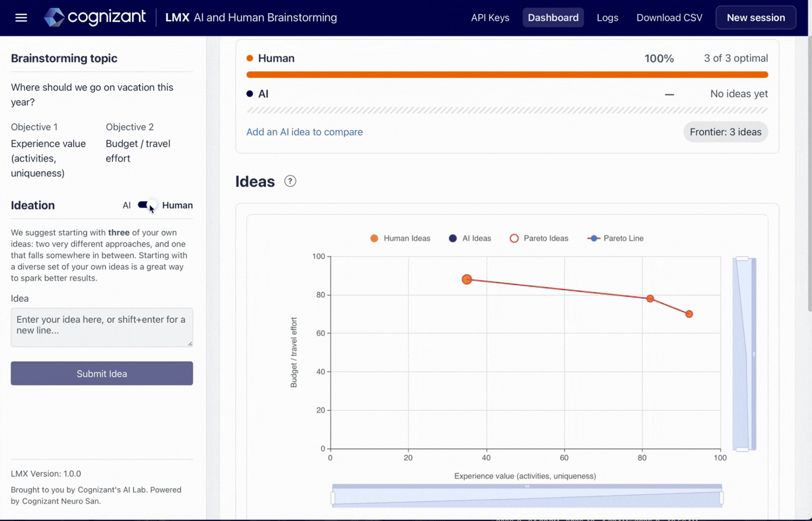Click the 'Objective 2' label
The image size is (812, 521).
coord(129,127)
